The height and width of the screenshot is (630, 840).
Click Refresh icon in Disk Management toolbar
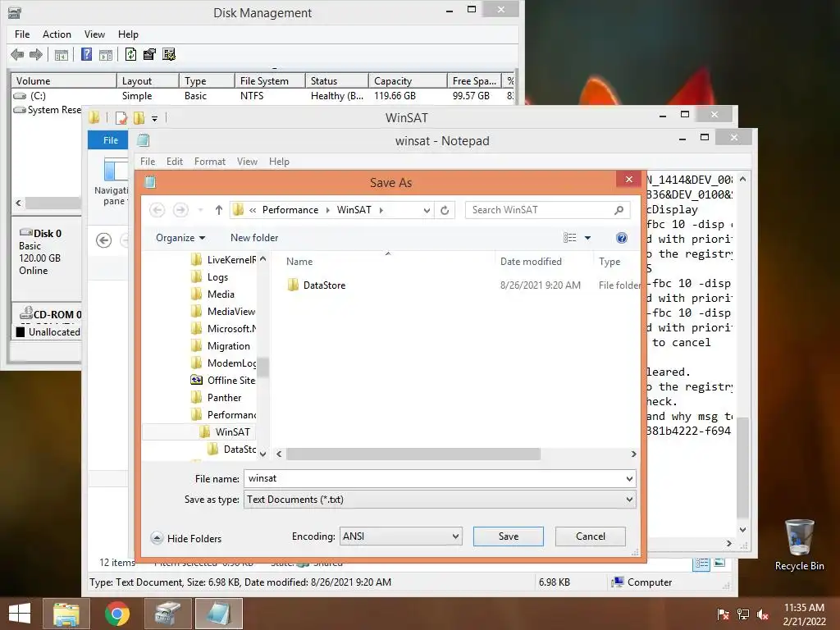[x=130, y=54]
